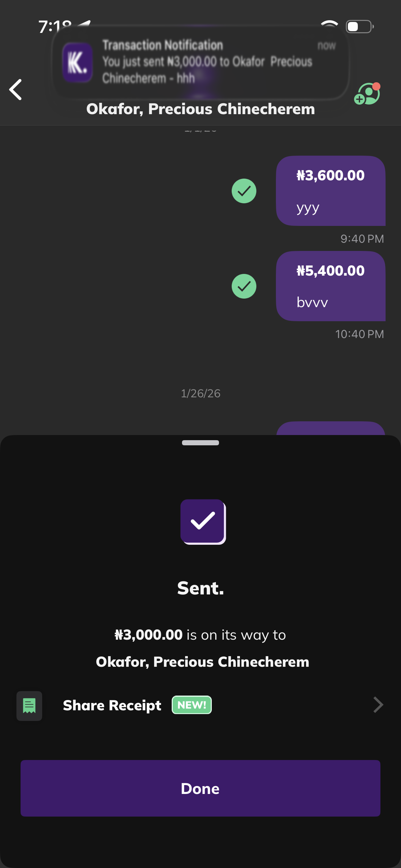Viewport: 401px width, 868px height.
Task: Tap the Wi-Fi status icon
Action: [329, 25]
